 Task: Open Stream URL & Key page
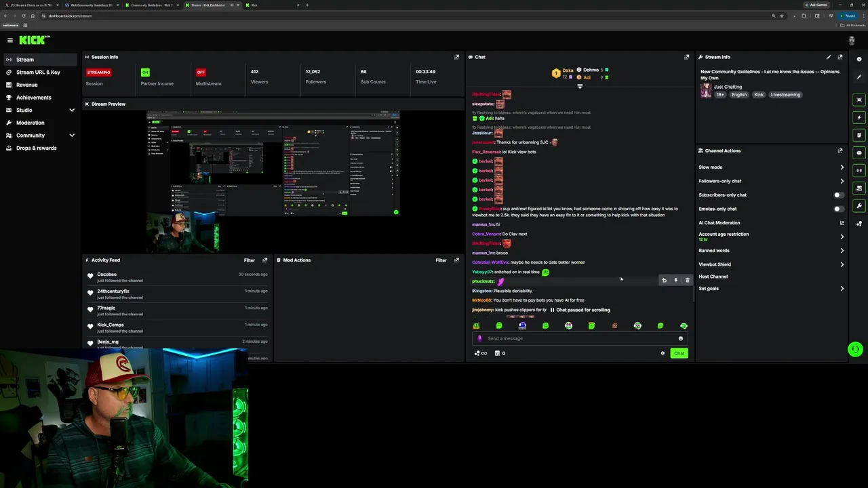[x=39, y=72]
